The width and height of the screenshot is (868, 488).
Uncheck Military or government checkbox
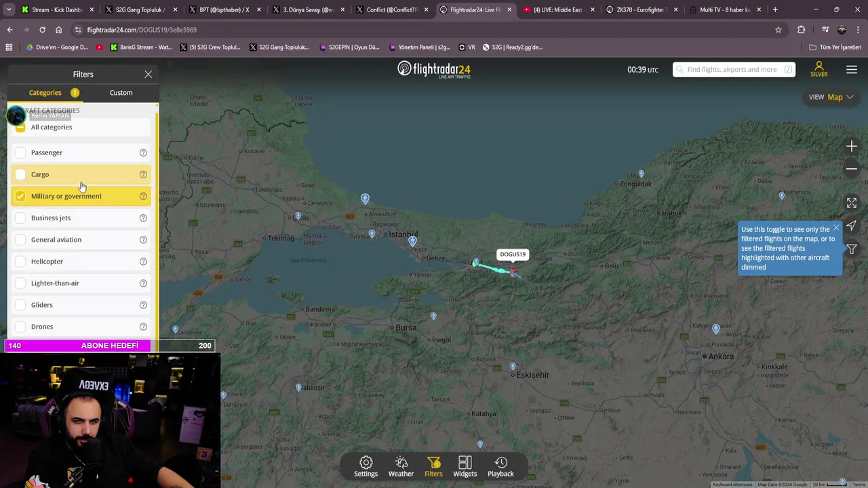20,196
